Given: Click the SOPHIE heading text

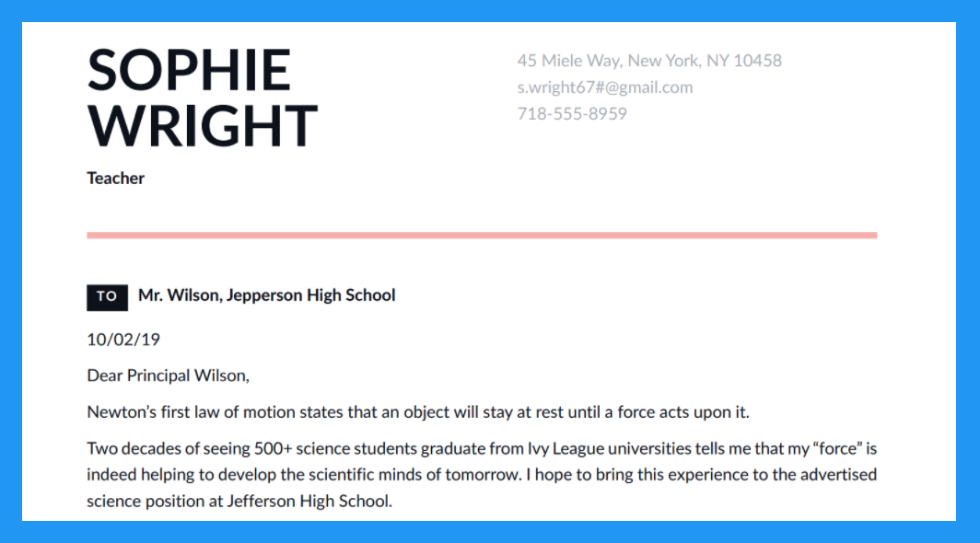Looking at the screenshot, I should point(189,70).
